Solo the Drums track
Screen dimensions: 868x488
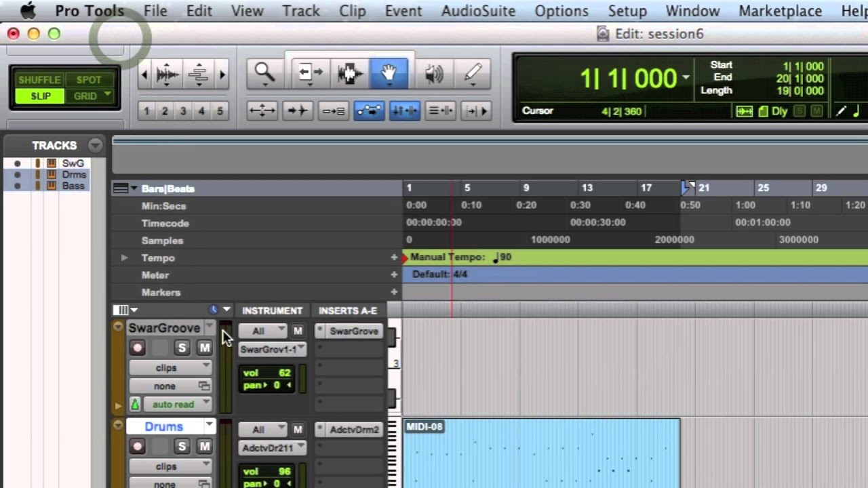point(182,446)
